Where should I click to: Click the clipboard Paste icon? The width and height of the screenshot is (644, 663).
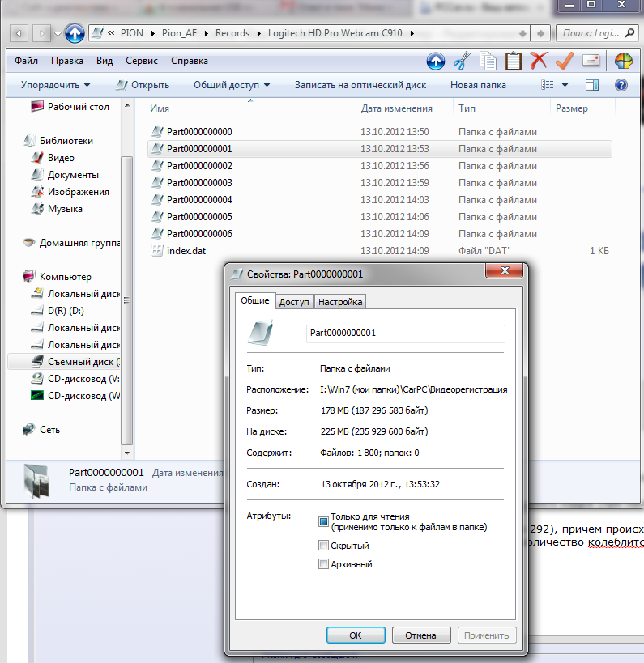tap(514, 61)
